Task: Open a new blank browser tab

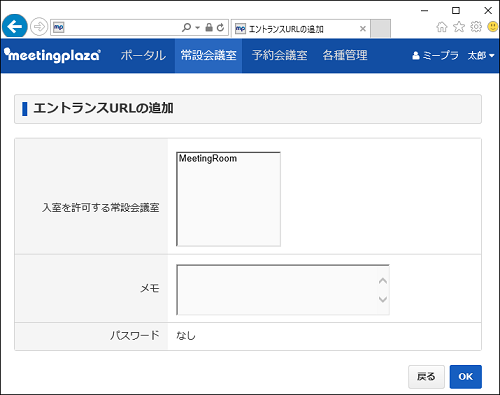Action: [x=380, y=29]
